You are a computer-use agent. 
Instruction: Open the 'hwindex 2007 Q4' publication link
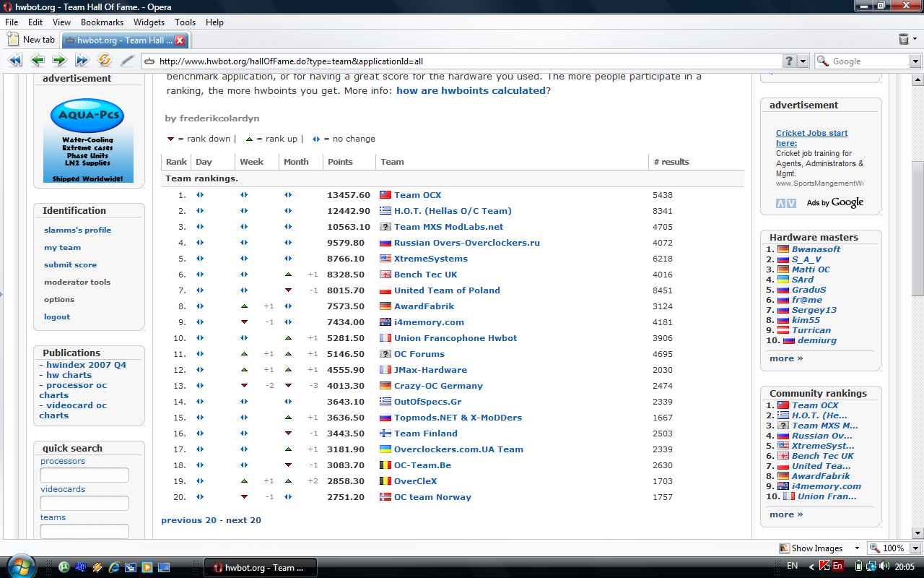(x=86, y=365)
